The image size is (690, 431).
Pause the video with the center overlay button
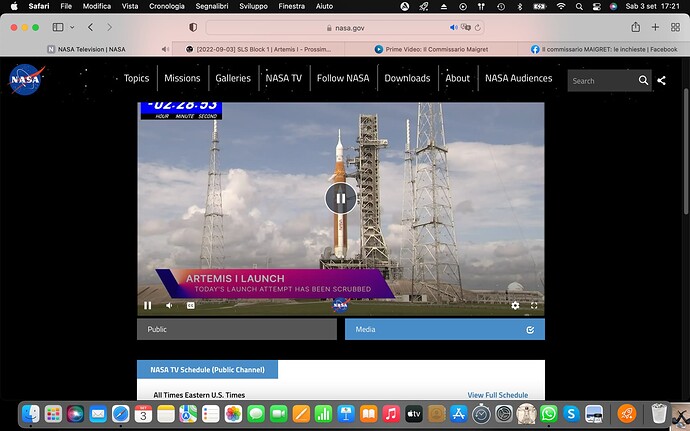[x=340, y=198]
